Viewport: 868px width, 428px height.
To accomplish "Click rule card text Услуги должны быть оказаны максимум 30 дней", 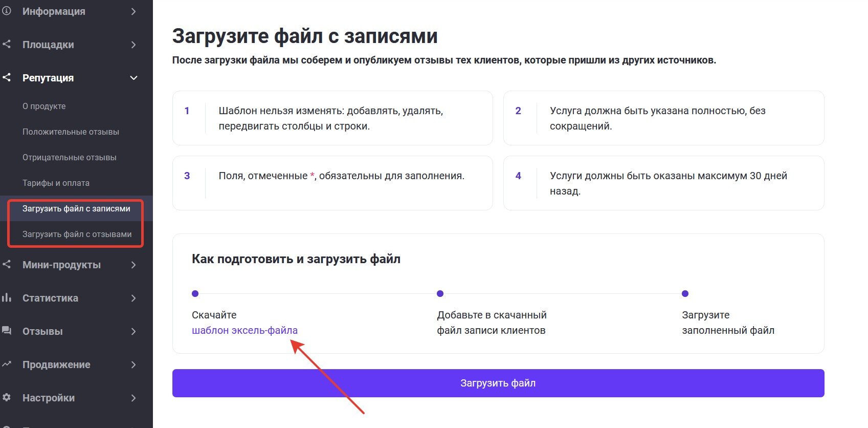I will pos(669,183).
